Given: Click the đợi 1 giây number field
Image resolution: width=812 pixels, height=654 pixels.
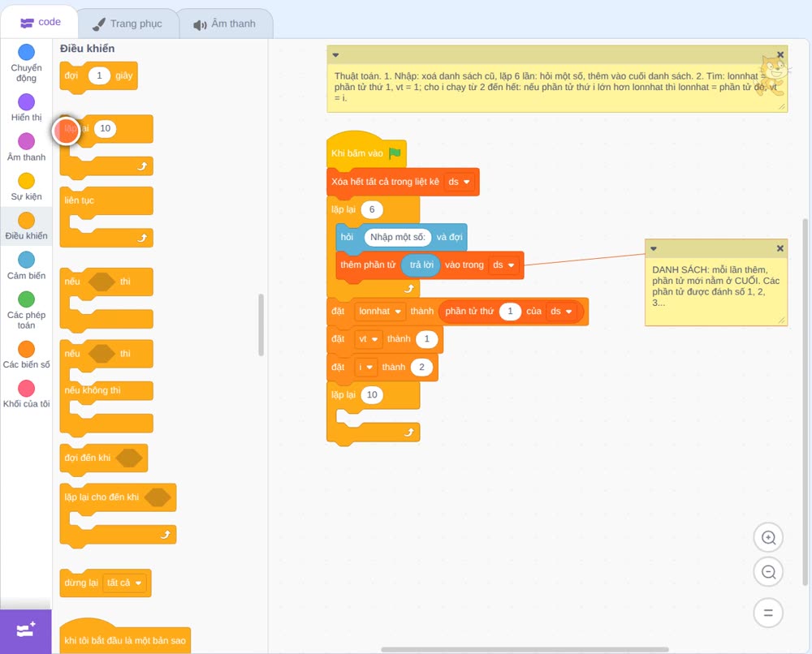Looking at the screenshot, I should (99, 75).
